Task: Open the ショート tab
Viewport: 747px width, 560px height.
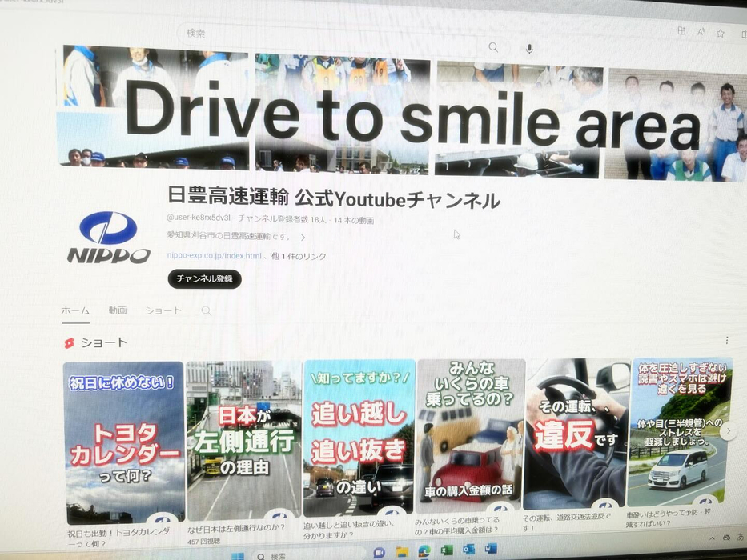Action: pyautogui.click(x=163, y=310)
